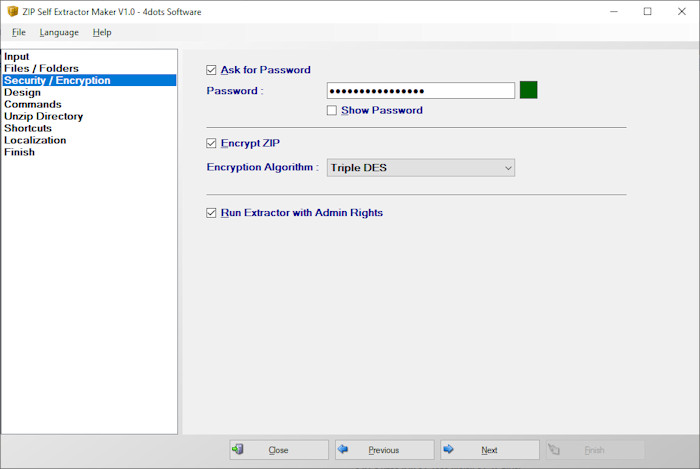Viewport: 700px width, 469px height.
Task: Uncheck the Ask for Password checkbox
Action: (x=211, y=70)
